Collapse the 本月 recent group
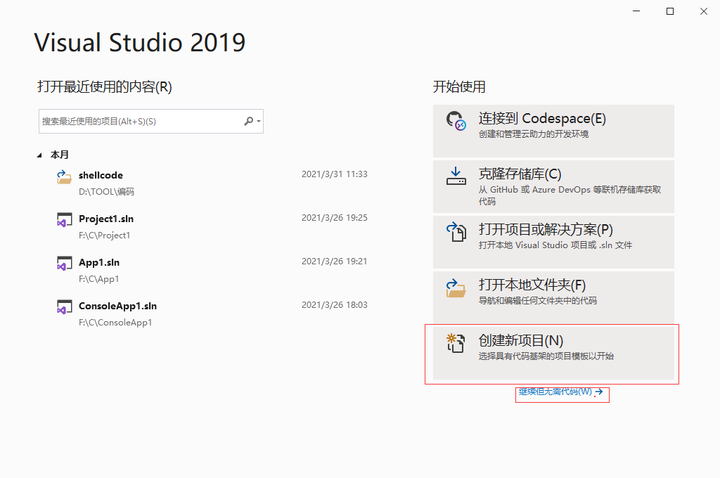The width and height of the screenshot is (720, 478). pyautogui.click(x=39, y=155)
